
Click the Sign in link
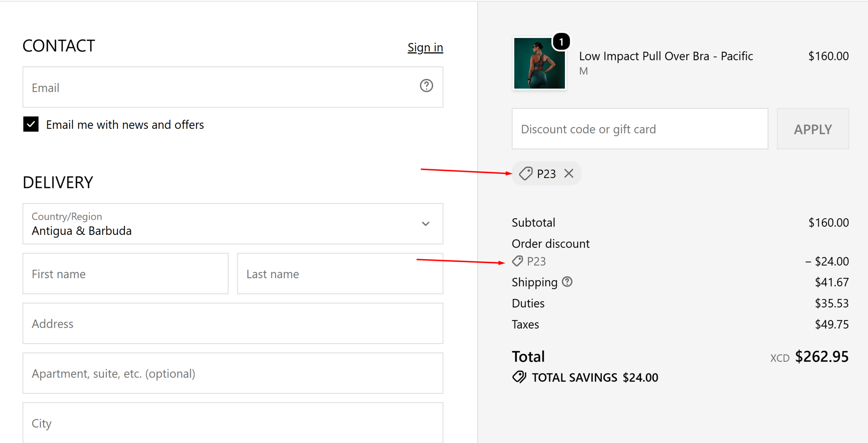(425, 47)
